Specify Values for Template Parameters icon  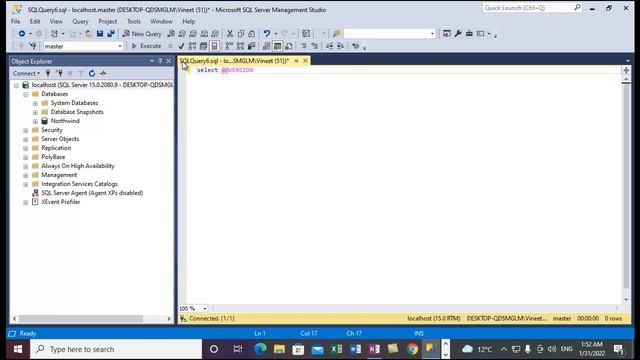point(356,46)
